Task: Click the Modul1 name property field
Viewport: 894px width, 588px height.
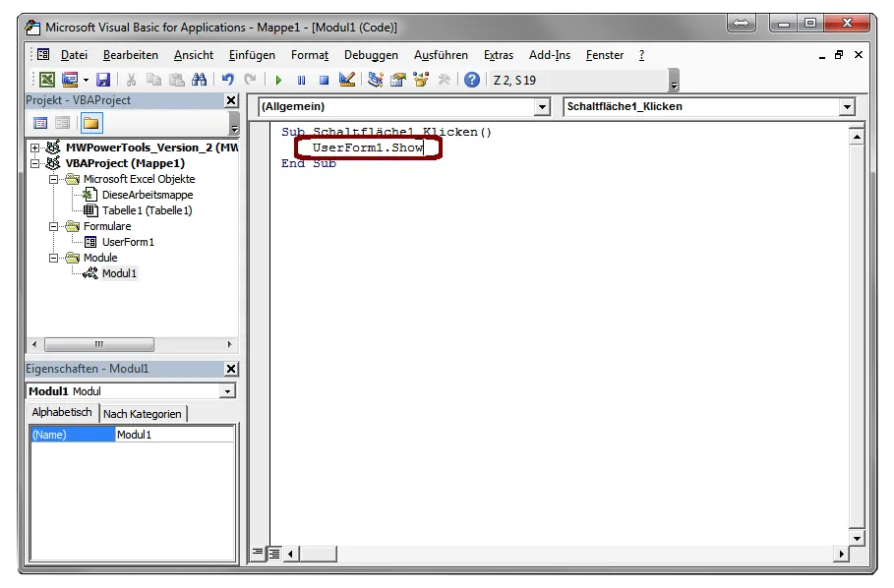Action: (x=174, y=435)
